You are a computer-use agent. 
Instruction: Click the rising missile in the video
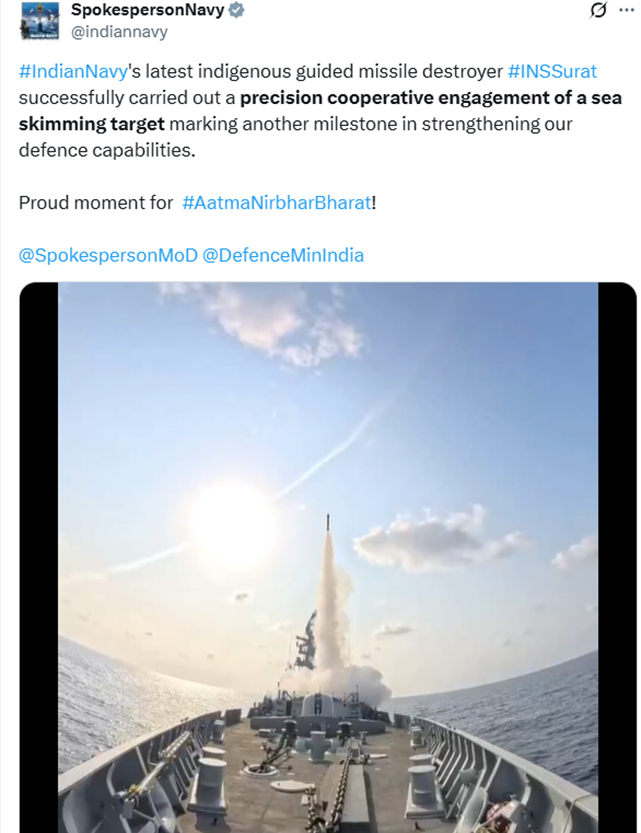pyautogui.click(x=329, y=526)
